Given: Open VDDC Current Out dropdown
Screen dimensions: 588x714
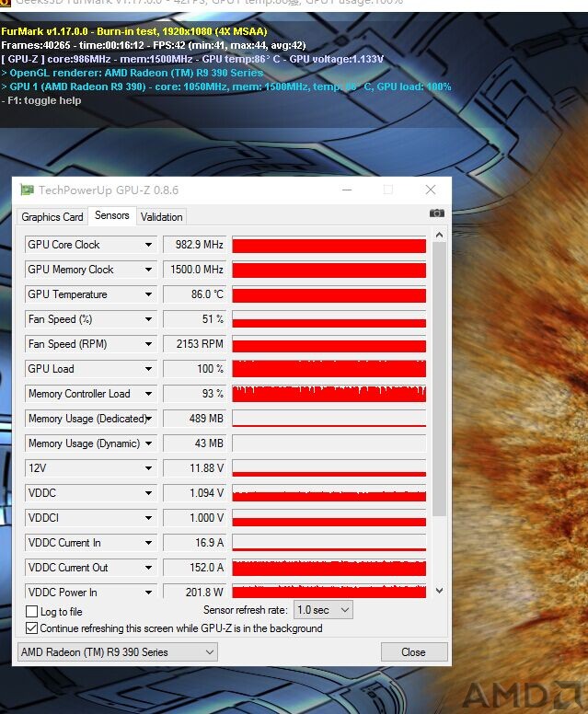Looking at the screenshot, I should point(148,568).
